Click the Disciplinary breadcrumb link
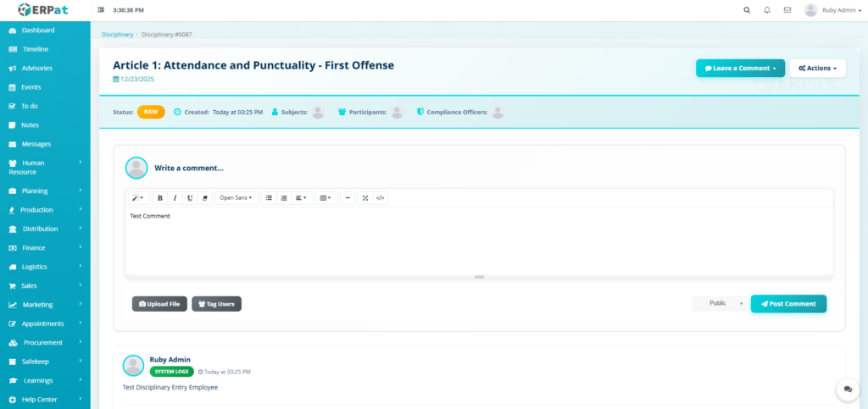Screen dimensions: 868x409 (x=117, y=34)
